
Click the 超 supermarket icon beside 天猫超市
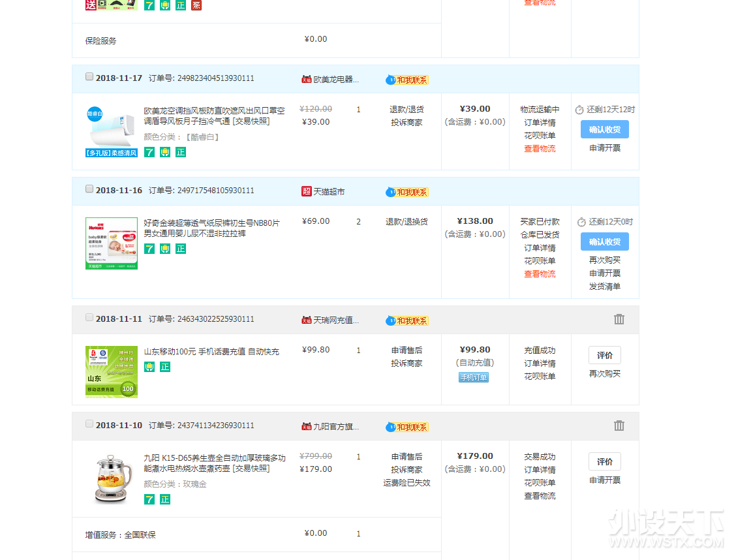pos(307,191)
